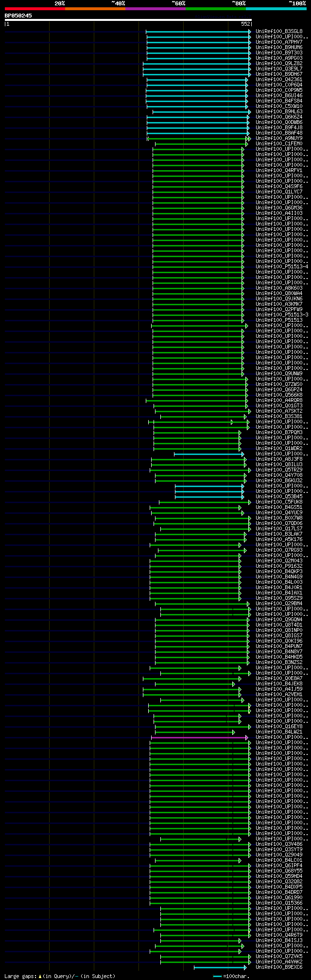Select the UniRef100_B9F4J8 label
This screenshot has width=311, height=980.
tap(279, 128)
